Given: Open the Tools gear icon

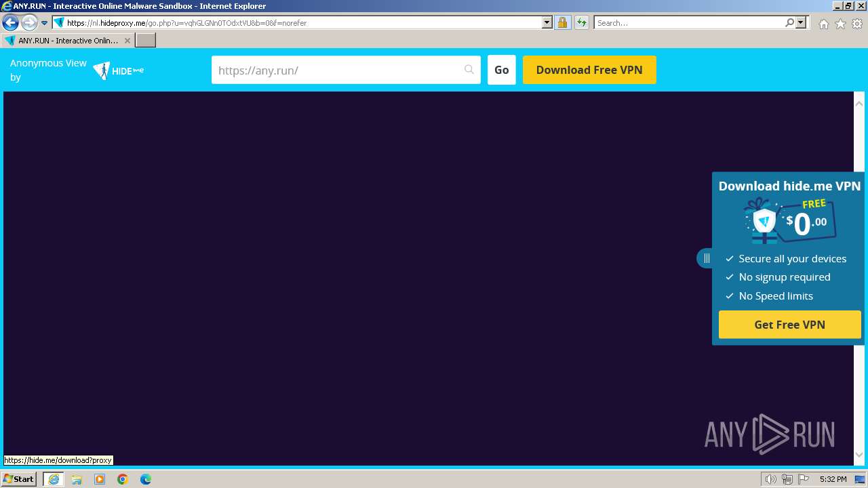Looking at the screenshot, I should tap(857, 24).
